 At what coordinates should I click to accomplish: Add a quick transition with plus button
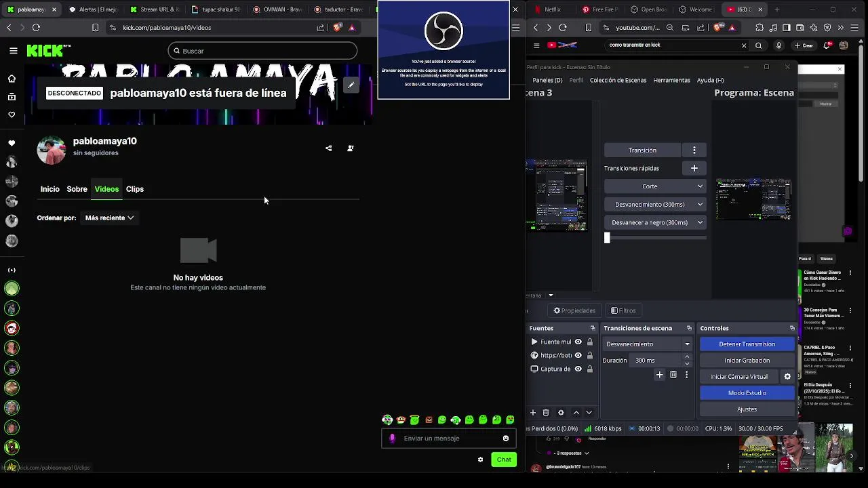coord(694,168)
